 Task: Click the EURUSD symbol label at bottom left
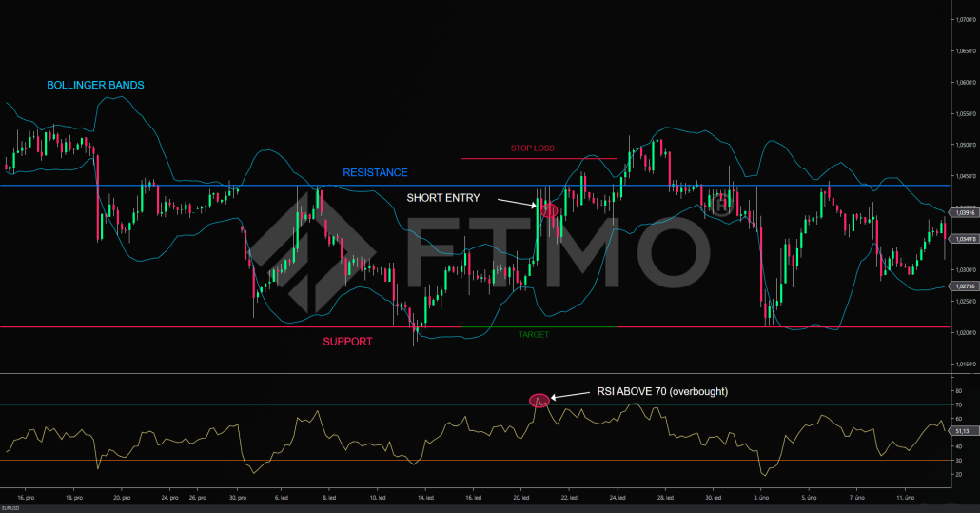point(12,508)
